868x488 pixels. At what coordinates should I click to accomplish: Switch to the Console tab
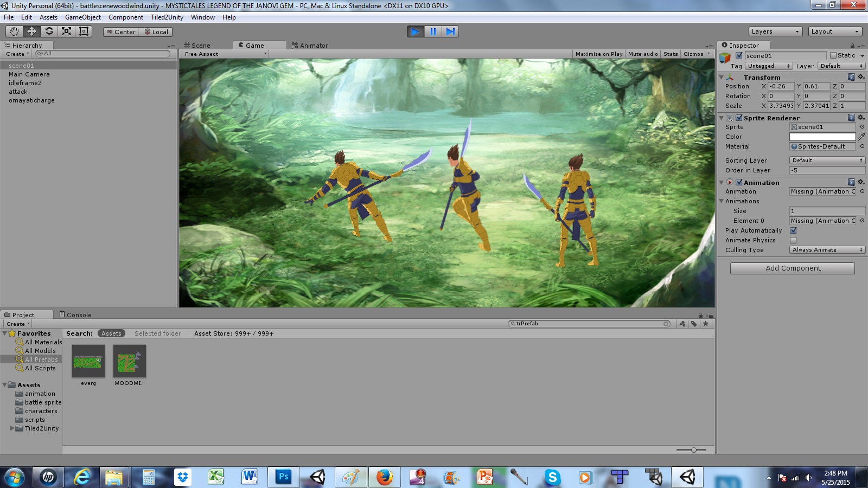75,314
